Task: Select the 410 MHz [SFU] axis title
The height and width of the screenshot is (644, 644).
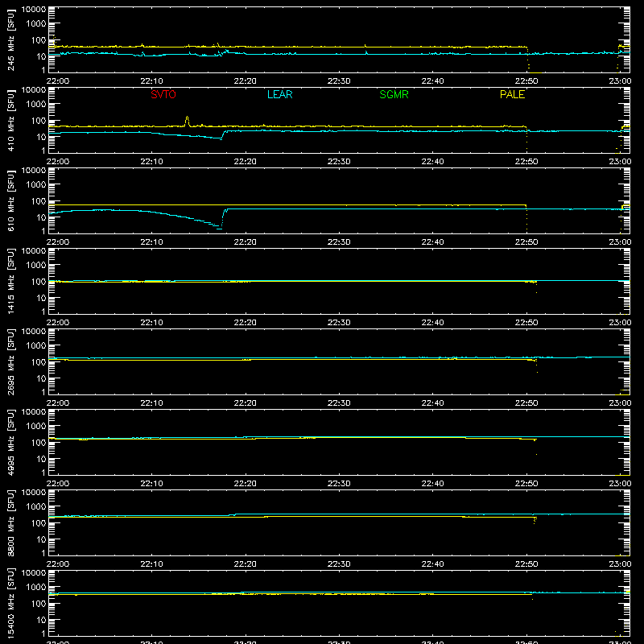Action: 10,120
